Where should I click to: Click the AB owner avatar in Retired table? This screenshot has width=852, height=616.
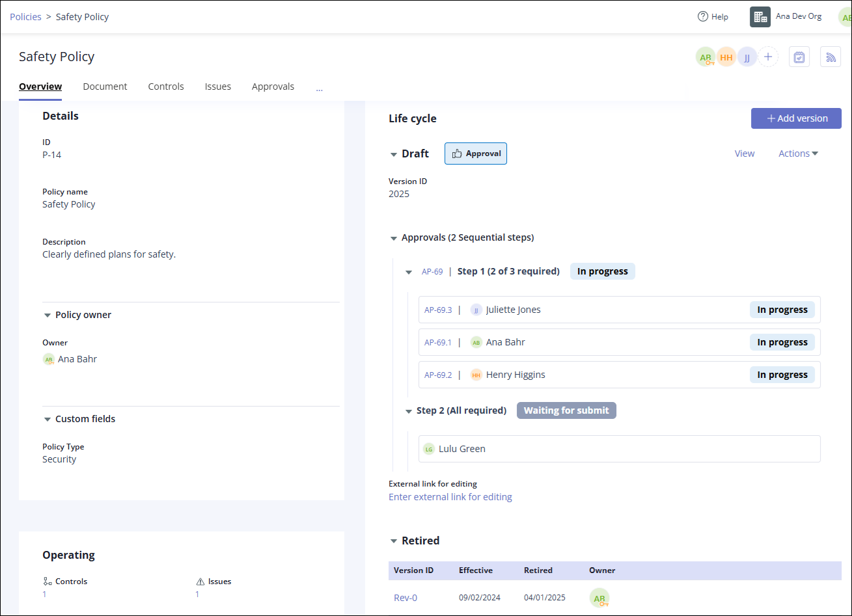pos(599,598)
